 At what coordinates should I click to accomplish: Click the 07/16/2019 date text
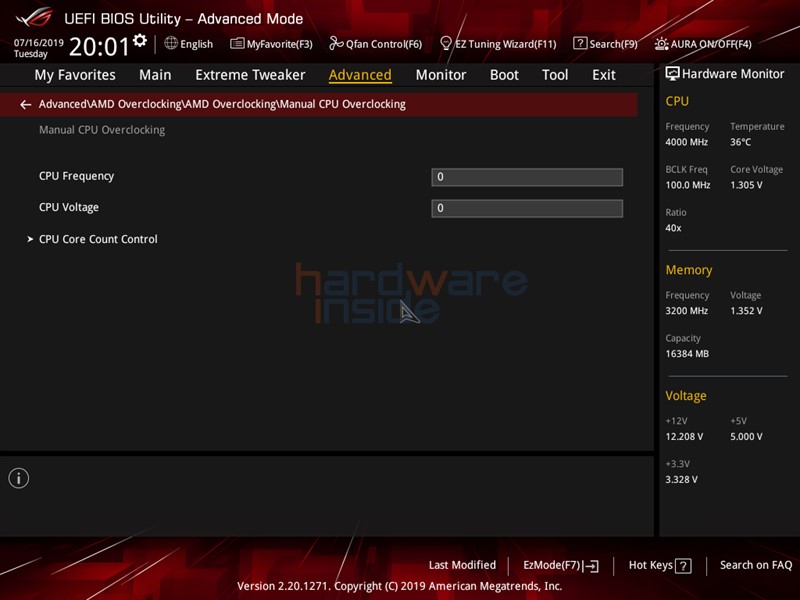(x=38, y=43)
